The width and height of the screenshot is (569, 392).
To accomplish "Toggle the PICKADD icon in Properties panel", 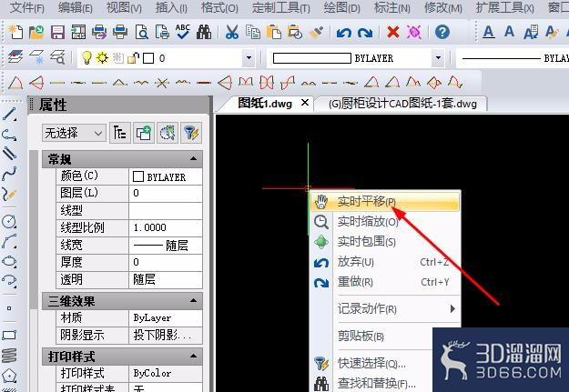I will tap(144, 133).
